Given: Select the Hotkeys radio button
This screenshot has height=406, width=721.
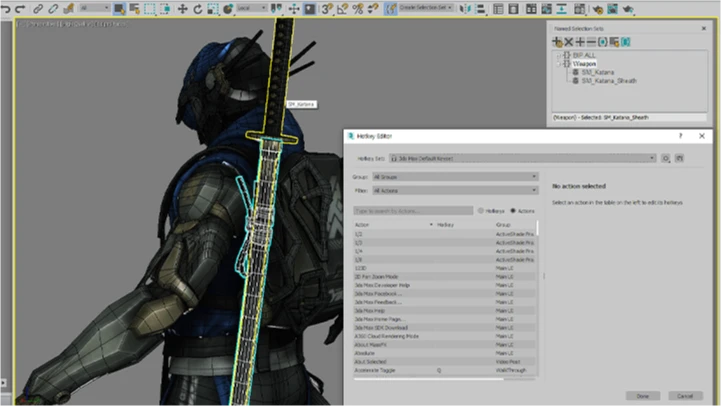Looking at the screenshot, I should (x=481, y=211).
